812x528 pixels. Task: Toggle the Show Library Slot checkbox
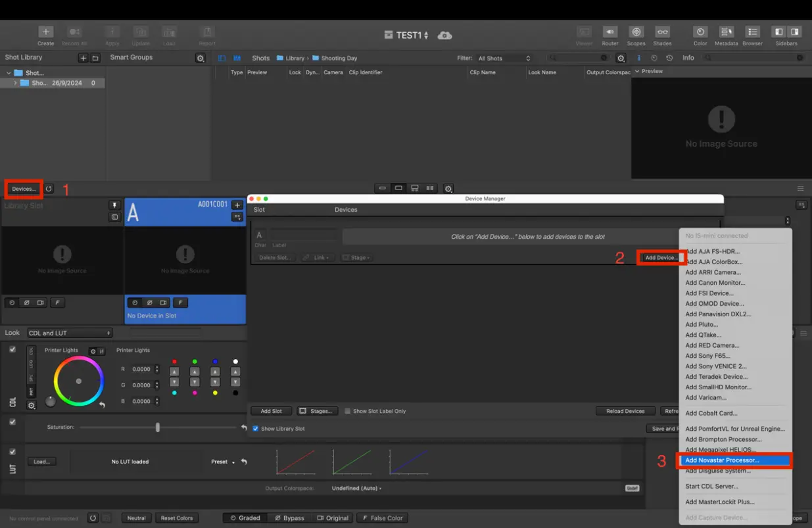(x=256, y=429)
